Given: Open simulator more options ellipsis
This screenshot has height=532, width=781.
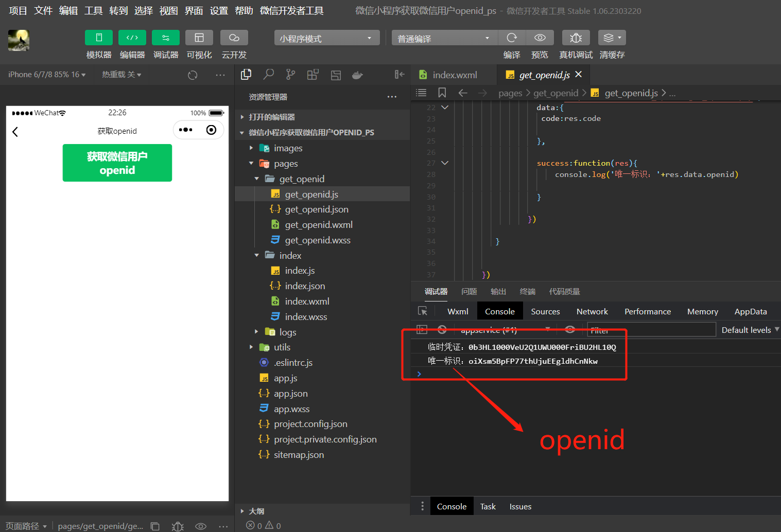Looking at the screenshot, I should pyautogui.click(x=220, y=75).
